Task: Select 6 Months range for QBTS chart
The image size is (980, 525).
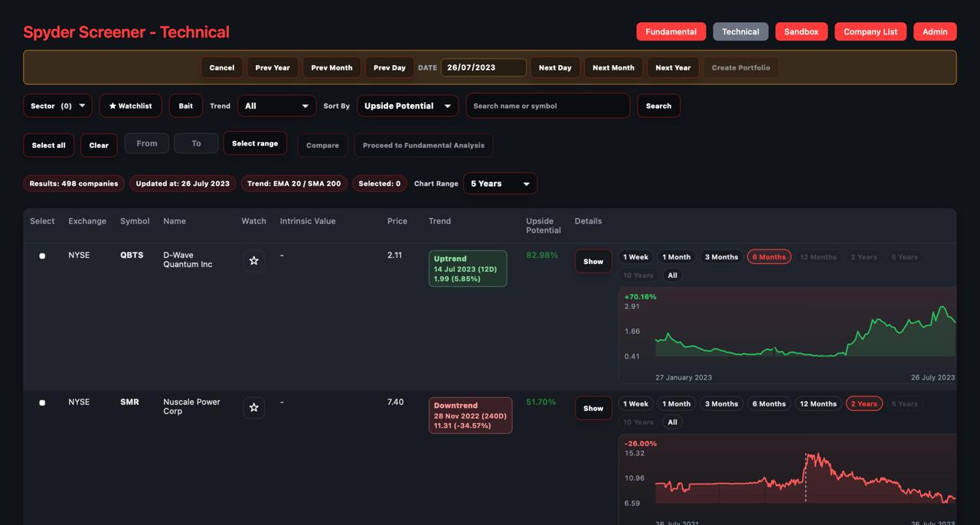Action: (769, 257)
